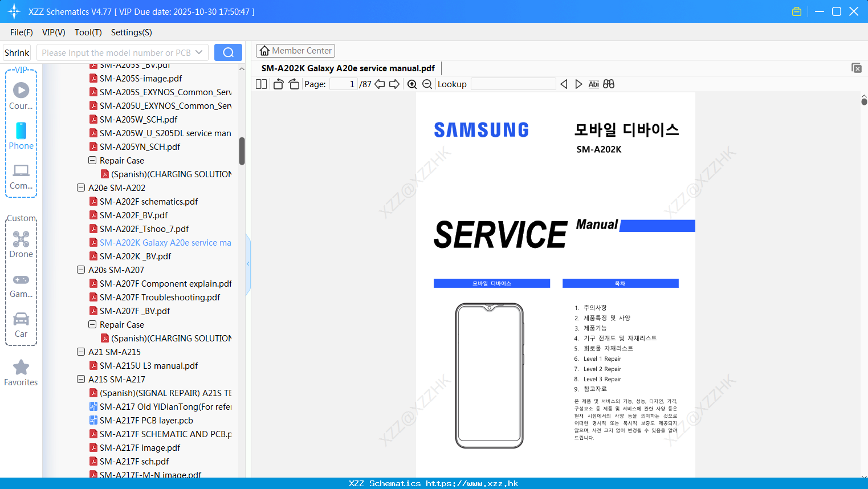Select the Phone category icon
868x489 pixels.
click(x=21, y=136)
